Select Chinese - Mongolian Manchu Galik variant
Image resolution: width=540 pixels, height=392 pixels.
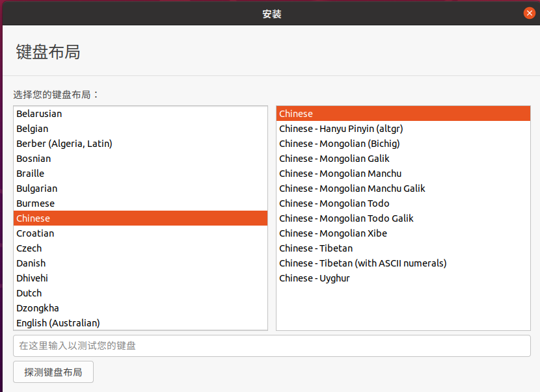(403, 189)
